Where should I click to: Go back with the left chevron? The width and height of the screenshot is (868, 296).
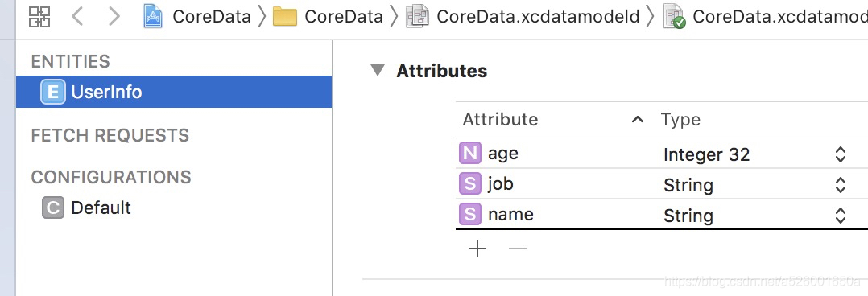tap(77, 17)
